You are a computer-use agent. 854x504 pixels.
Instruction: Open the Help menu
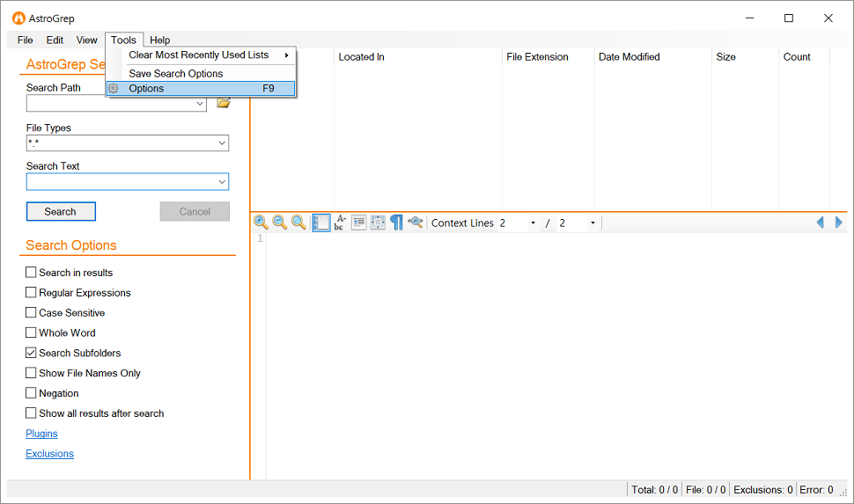click(x=159, y=40)
